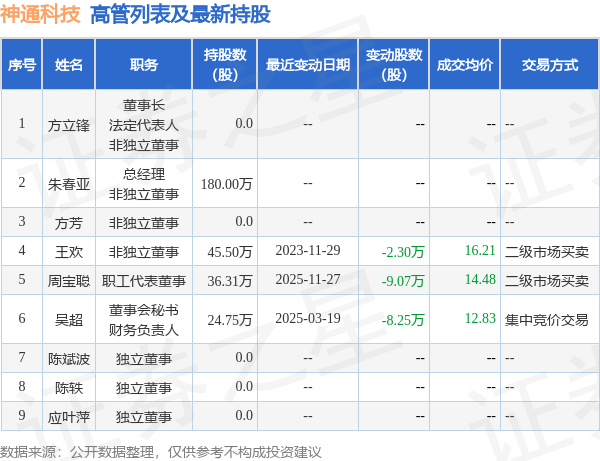Select the 最近变动日期 column header
This screenshot has height=461, width=600.
308,64
